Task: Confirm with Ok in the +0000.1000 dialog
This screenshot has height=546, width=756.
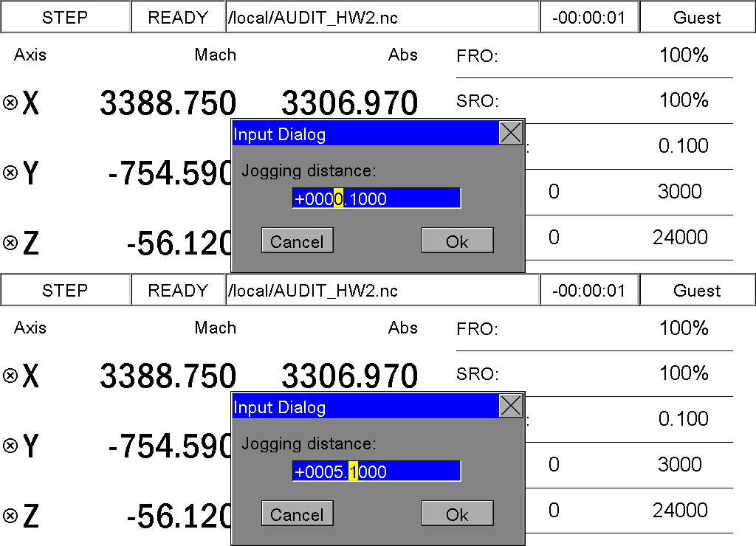Action: pyautogui.click(x=458, y=241)
